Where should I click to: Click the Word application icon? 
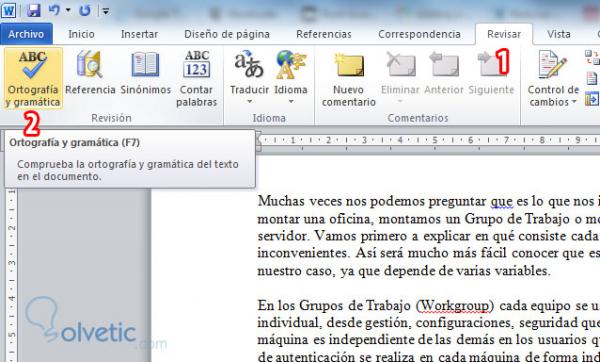(x=8, y=11)
